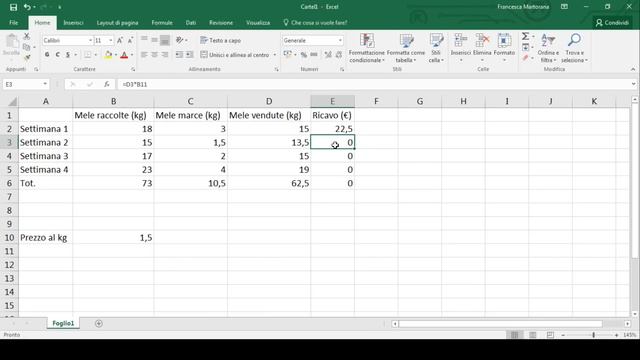This screenshot has height=360, width=640.
Task: Activate the Format Painter brush
Action: coord(27,58)
